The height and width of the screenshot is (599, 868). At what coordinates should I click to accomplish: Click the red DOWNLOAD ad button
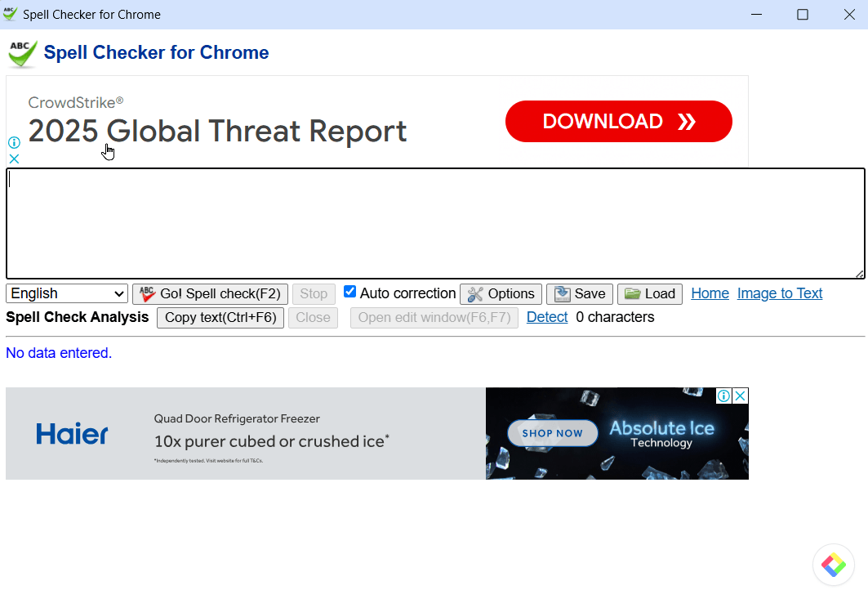[618, 121]
